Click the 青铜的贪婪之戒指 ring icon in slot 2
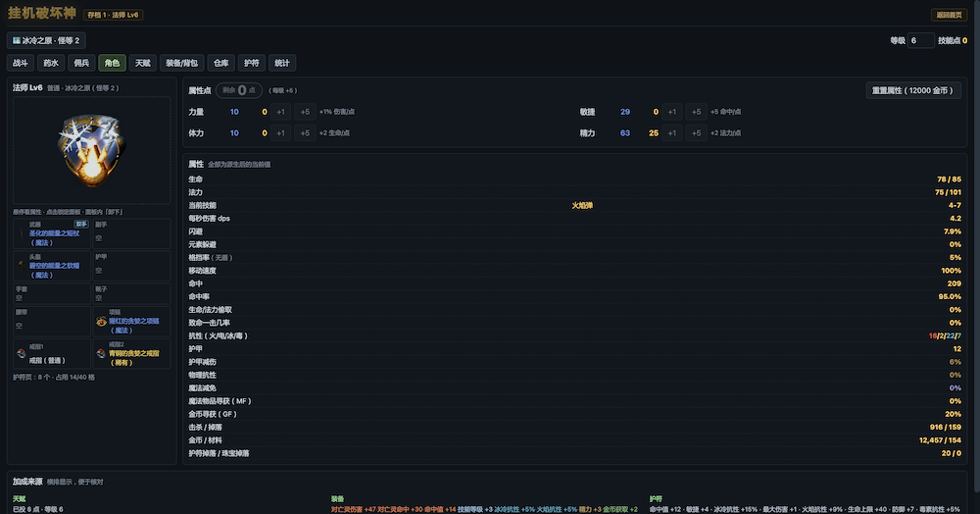The width and height of the screenshot is (980, 514). (x=101, y=354)
